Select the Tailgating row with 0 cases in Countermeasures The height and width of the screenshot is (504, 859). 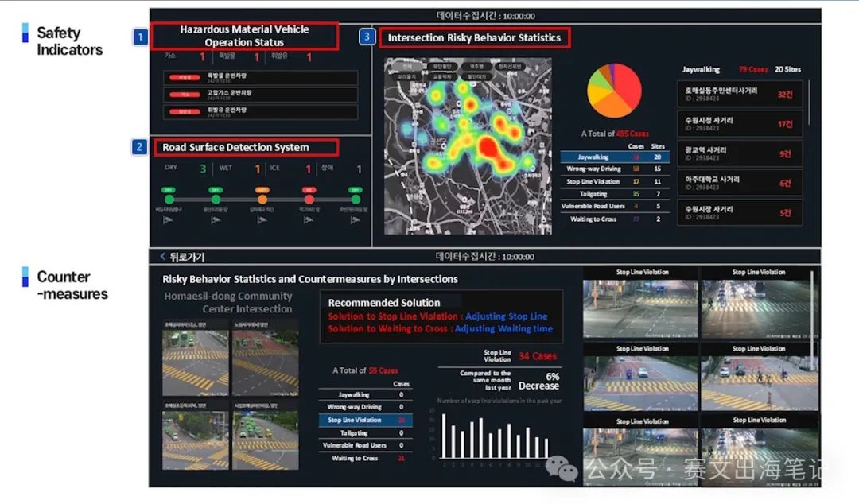[x=365, y=432]
